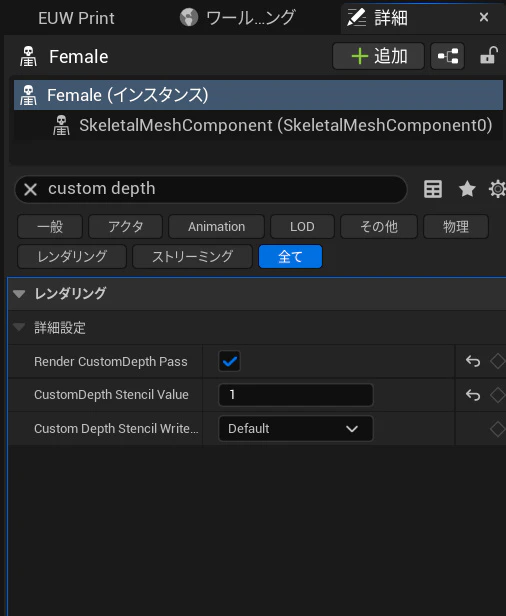
Task: Toggle the レンダリング filter button
Action: 72,257
